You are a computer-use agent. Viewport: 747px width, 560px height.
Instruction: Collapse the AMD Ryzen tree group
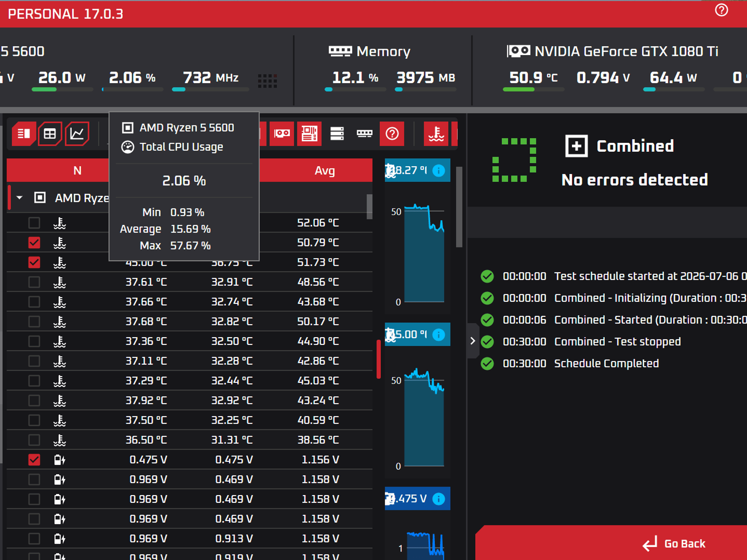coord(20,198)
